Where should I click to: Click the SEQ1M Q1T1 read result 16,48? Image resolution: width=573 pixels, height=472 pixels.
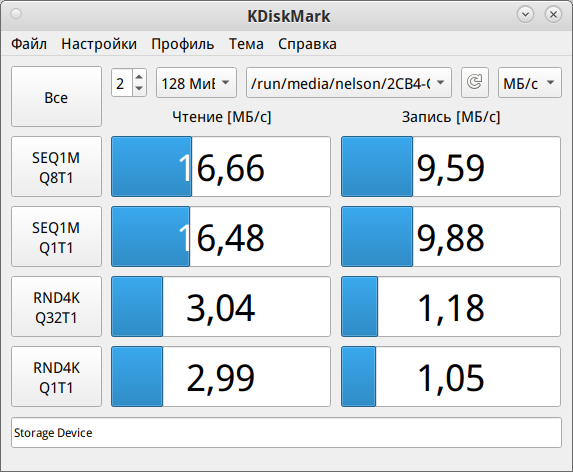[221, 237]
